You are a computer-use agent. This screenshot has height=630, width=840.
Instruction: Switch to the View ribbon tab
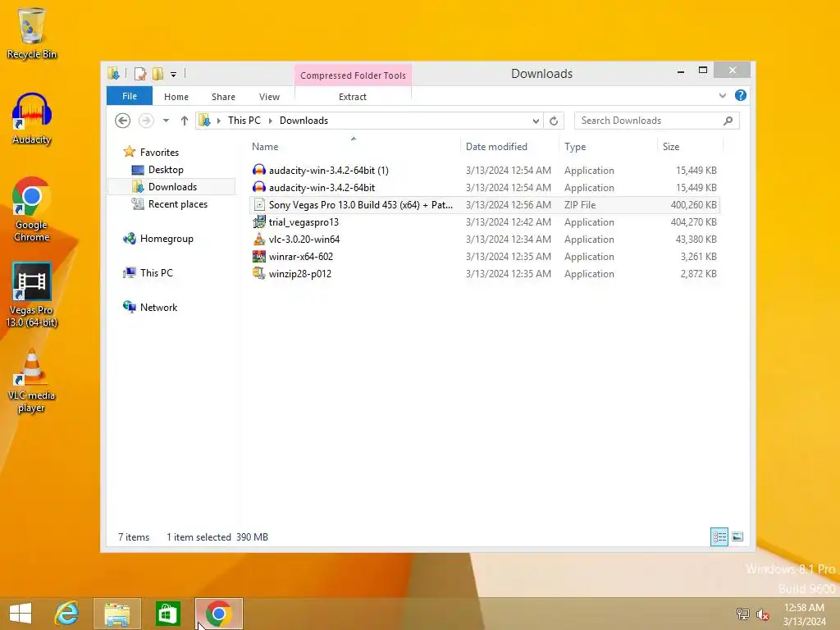(x=269, y=97)
